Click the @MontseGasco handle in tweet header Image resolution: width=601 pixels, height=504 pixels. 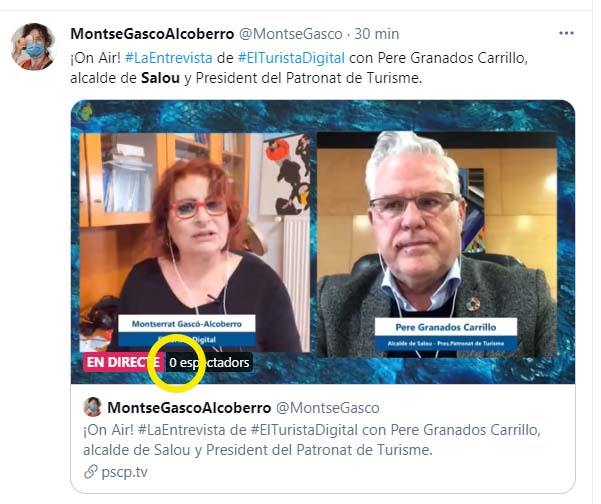(291, 34)
